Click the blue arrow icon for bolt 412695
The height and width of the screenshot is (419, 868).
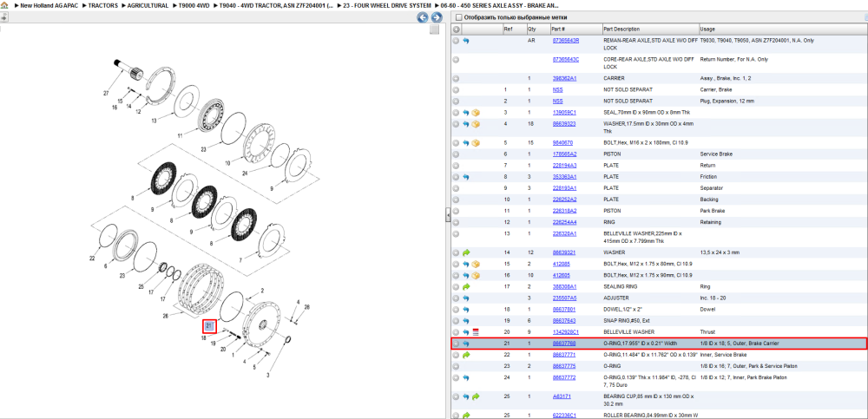[466, 275]
